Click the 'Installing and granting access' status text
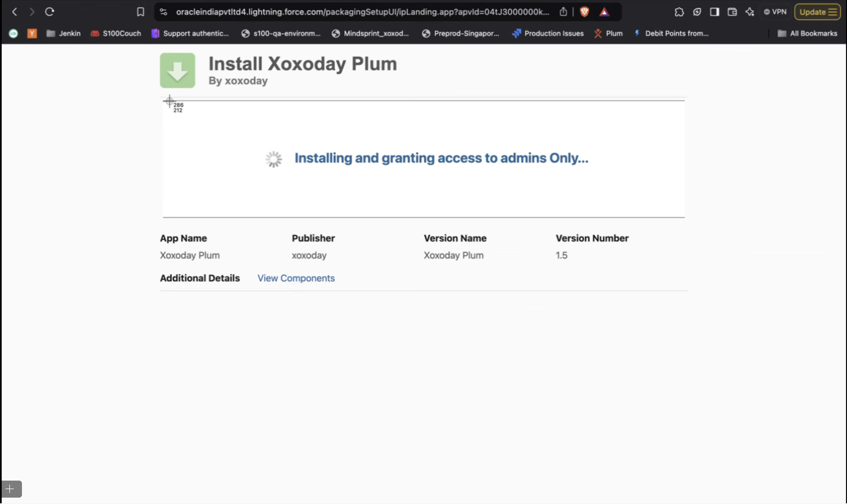Screen dimensions: 847x504 (x=441, y=158)
